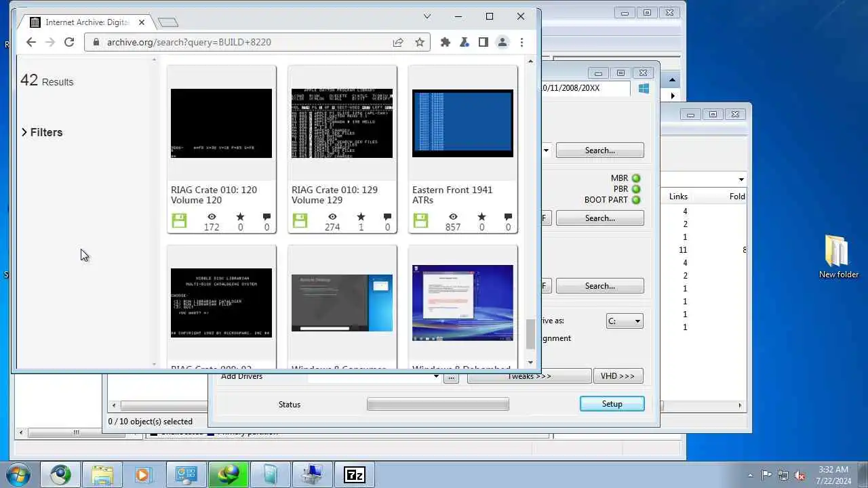Viewport: 868px width, 488px height.
Task: Open the Chrome profile avatar
Action: [502, 42]
